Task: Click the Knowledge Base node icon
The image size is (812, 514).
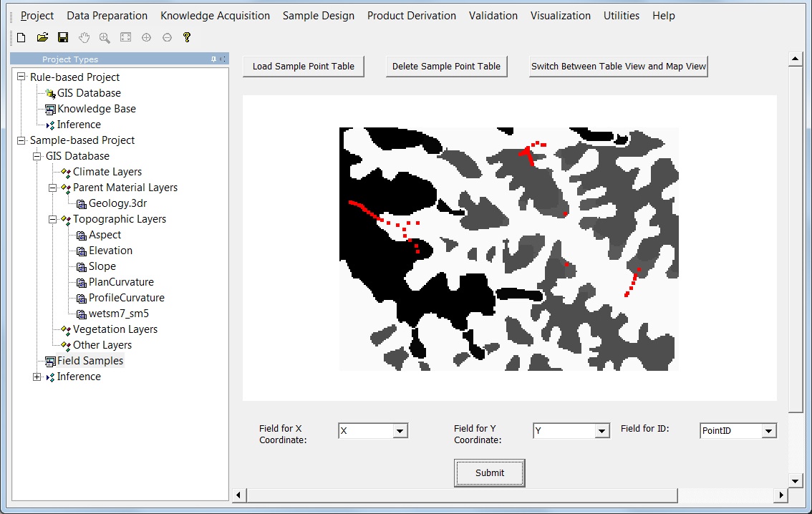Action: tap(50, 110)
